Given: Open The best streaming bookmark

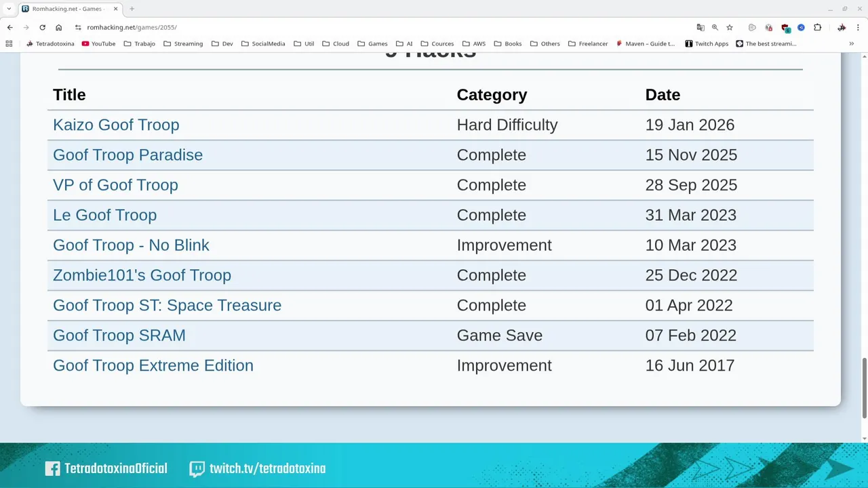Looking at the screenshot, I should tap(766, 43).
